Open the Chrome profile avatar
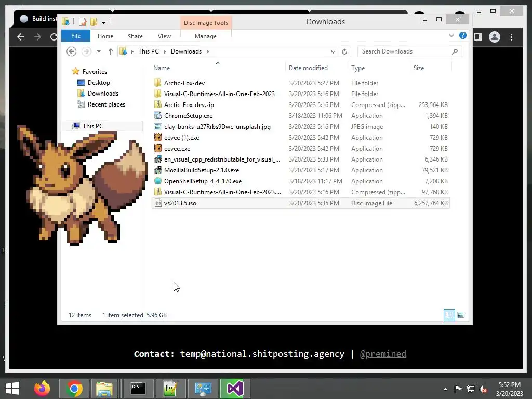Viewport: 532px width, 399px height. pyautogui.click(x=495, y=37)
